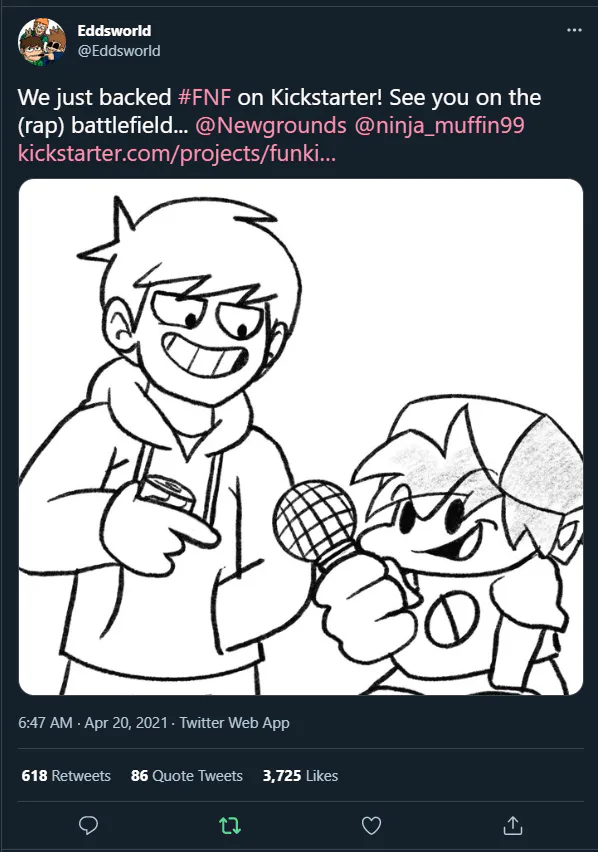Open the Eddsworld display name
The image size is (598, 852).
114,30
